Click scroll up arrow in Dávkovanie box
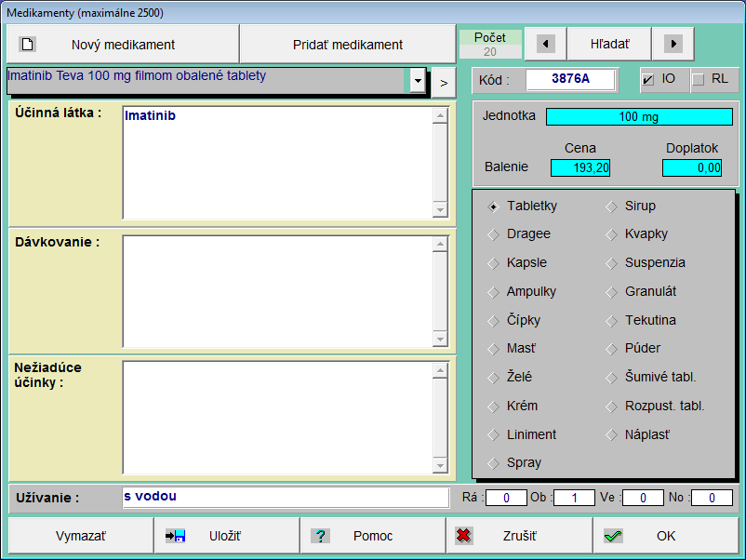This screenshot has width=746, height=560. click(441, 245)
